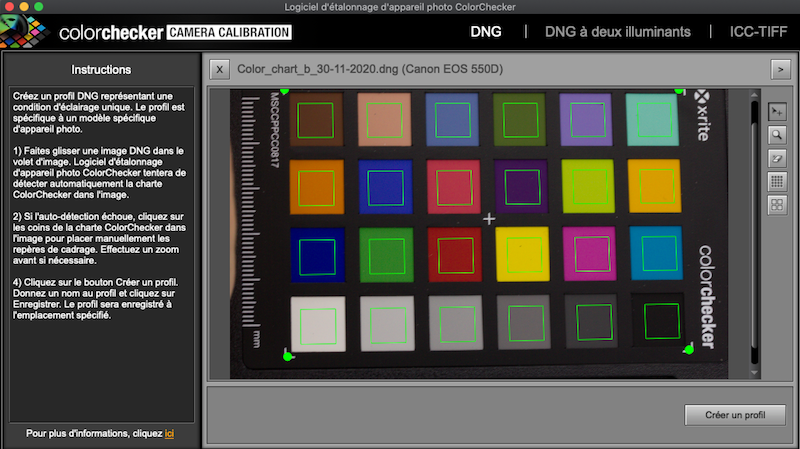Click the medium green patch
This screenshot has width=800, height=449.
coord(386,255)
